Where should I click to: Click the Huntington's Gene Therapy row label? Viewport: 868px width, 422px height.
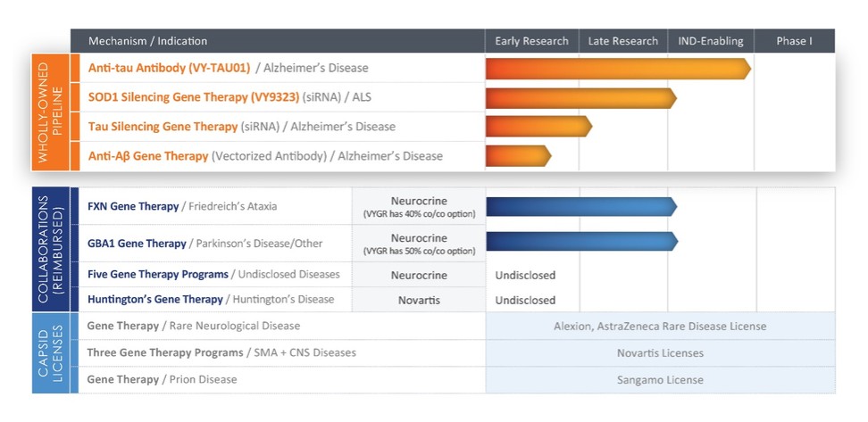click(154, 300)
